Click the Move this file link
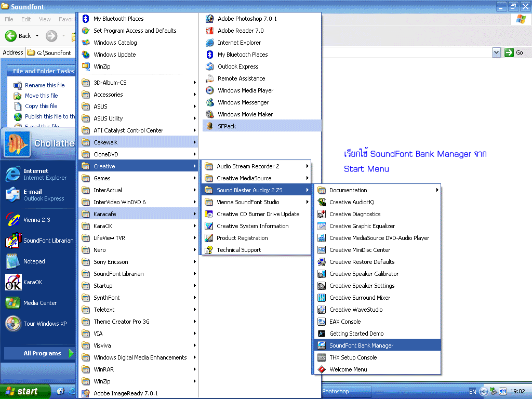 tap(42, 96)
